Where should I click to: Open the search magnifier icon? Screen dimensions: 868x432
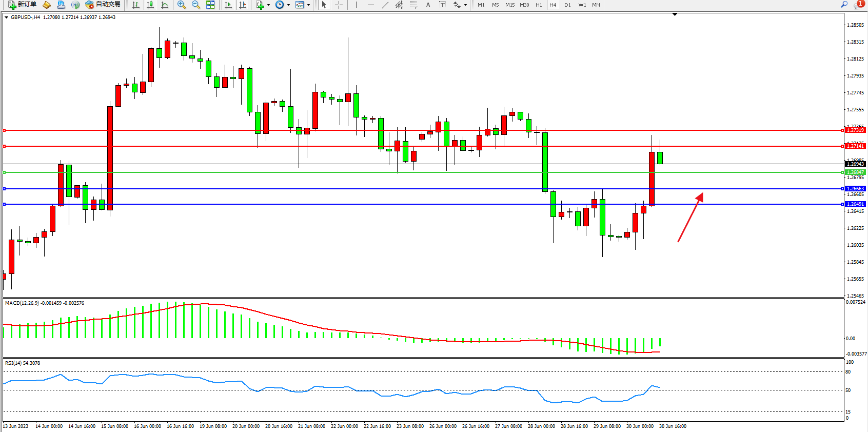point(844,5)
